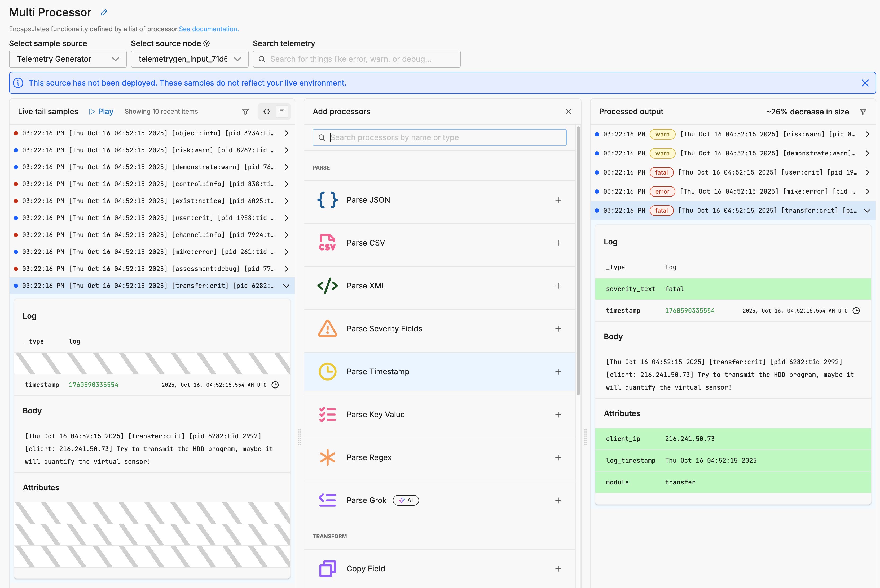This screenshot has height=588, width=880.
Task: Switch live tail to JSON view
Action: tap(266, 112)
